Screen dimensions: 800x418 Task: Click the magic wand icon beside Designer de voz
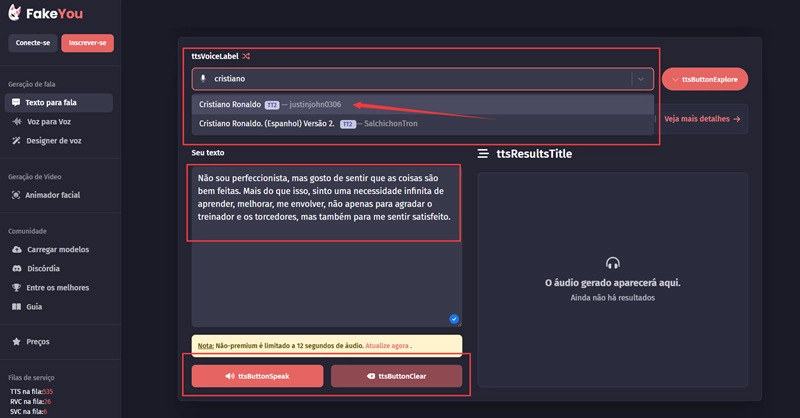coord(16,140)
